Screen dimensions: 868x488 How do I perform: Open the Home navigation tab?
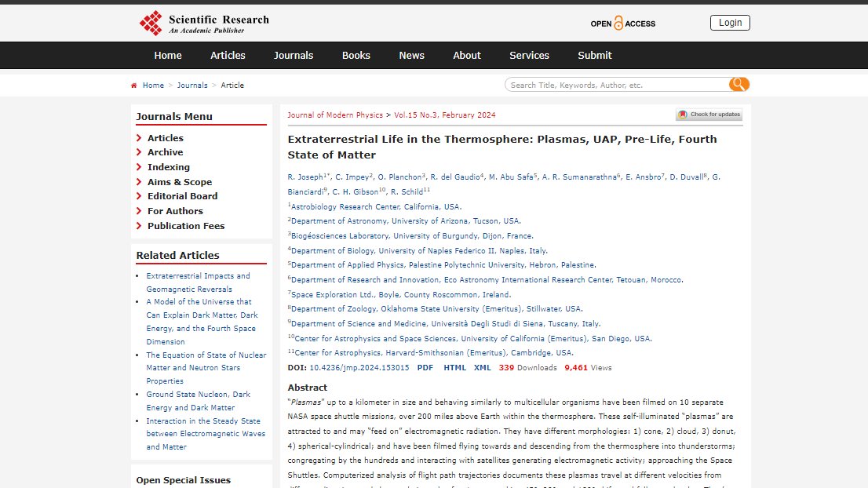(168, 56)
